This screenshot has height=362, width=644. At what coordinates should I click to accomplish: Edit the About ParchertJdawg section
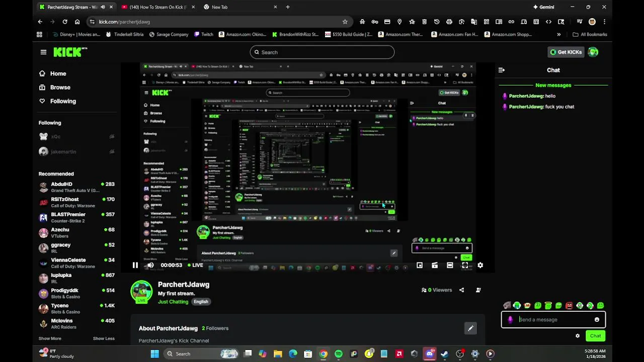click(470, 328)
